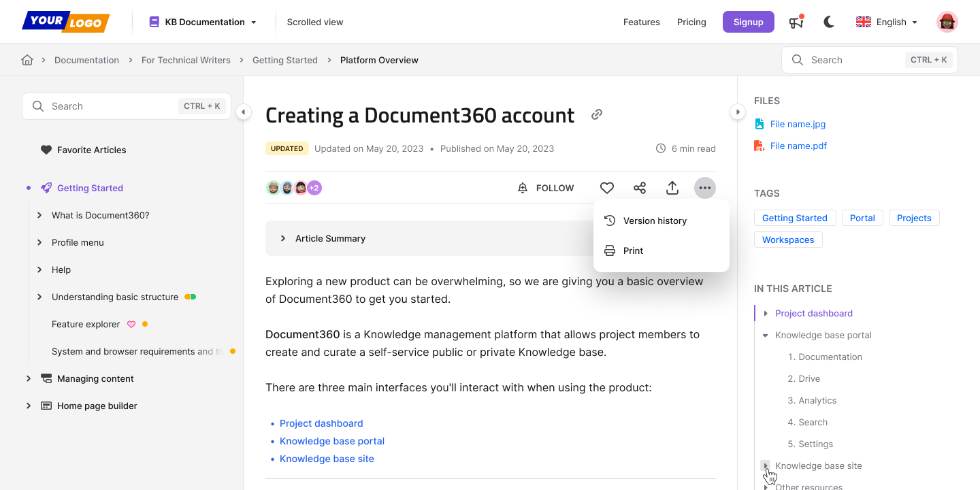Open the KB Documentation dropdown
The height and width of the screenshot is (490, 980).
pos(203,22)
